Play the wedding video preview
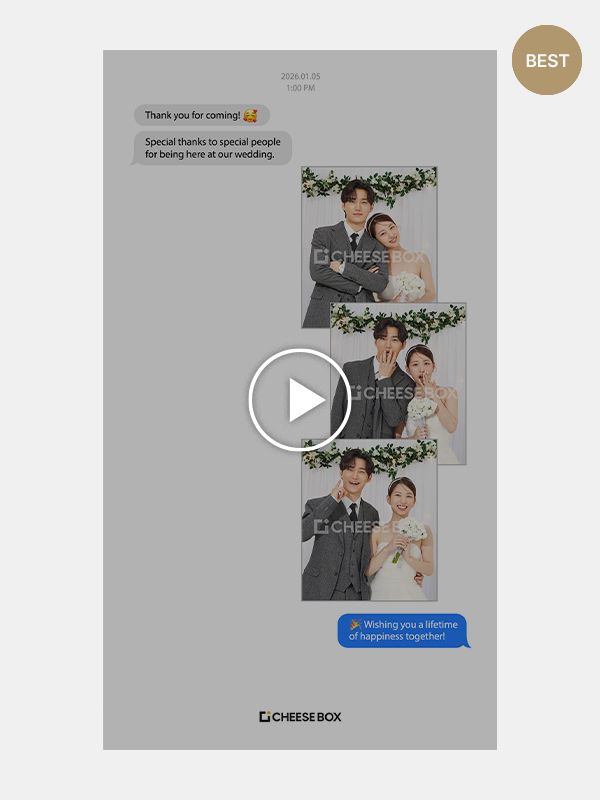 (299, 400)
